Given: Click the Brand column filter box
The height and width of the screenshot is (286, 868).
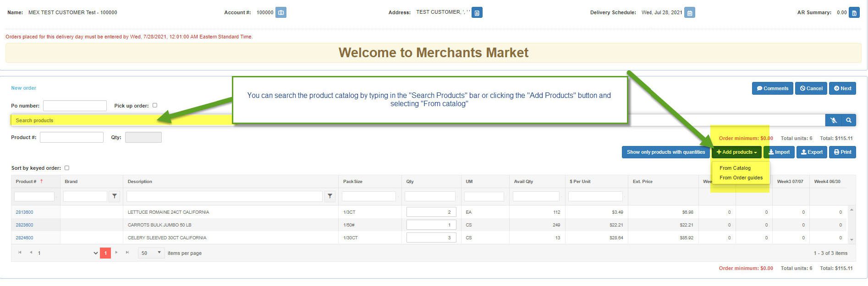Looking at the screenshot, I should (85, 196).
